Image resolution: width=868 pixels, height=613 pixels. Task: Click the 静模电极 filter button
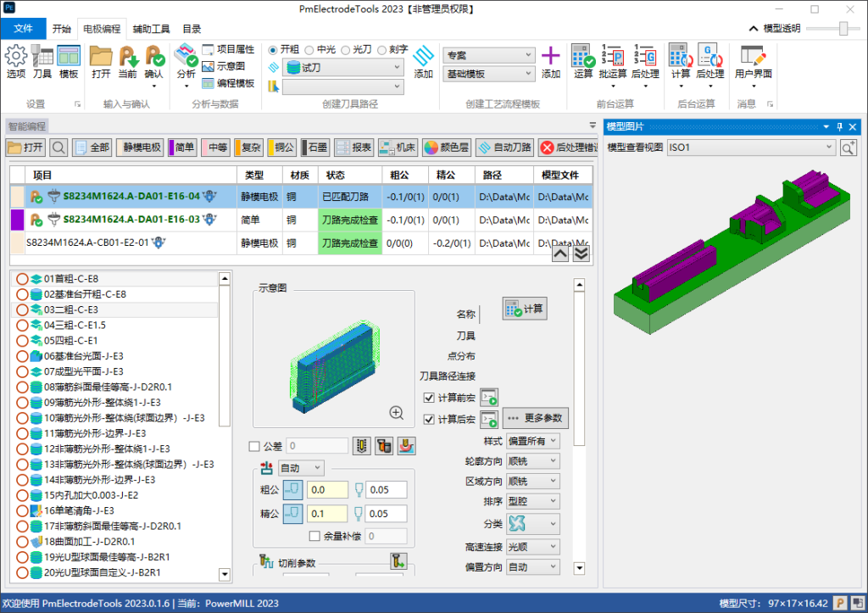pos(140,148)
